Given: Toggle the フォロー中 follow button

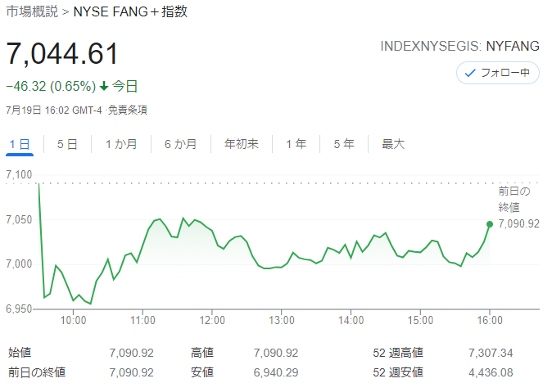Looking at the screenshot, I should pyautogui.click(x=497, y=73).
